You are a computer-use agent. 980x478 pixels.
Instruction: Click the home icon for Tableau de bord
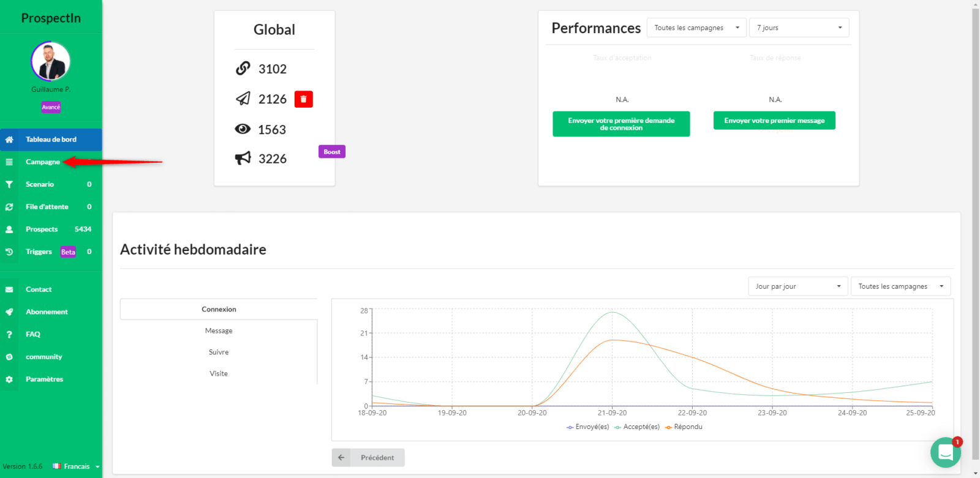pyautogui.click(x=9, y=140)
